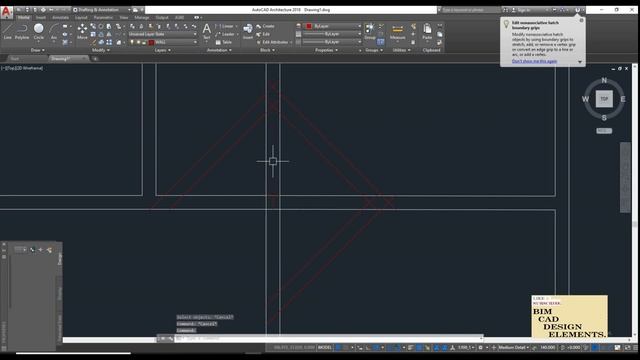Viewport: 640px width, 360px height.
Task: Click the lightbulb layer on/off icon
Action: coord(131,42)
